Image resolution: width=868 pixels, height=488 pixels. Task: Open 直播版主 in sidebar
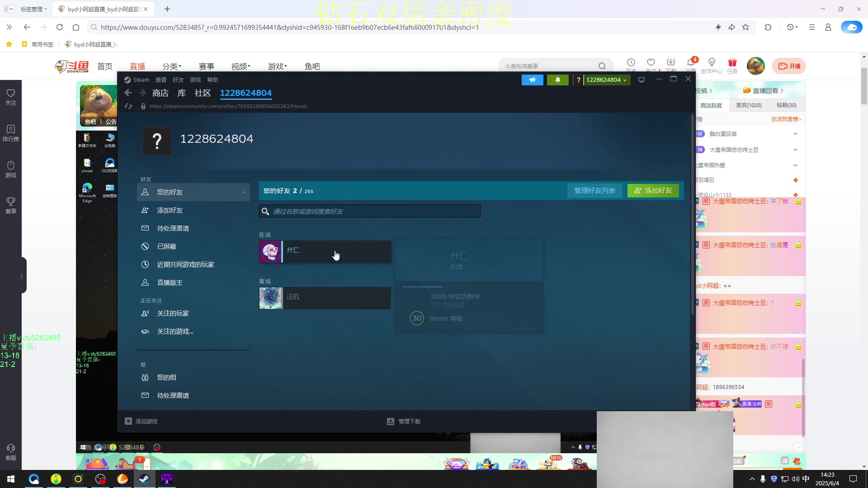coord(193,282)
